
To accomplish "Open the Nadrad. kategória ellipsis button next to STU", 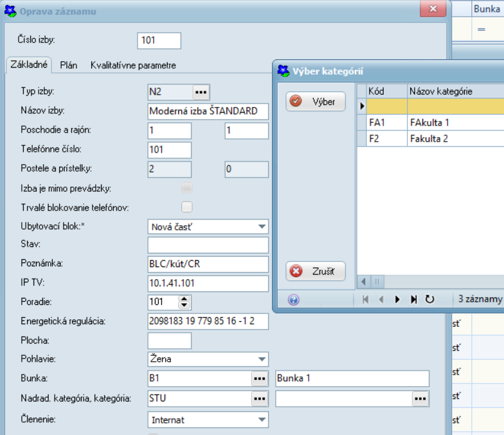I will pos(259,399).
